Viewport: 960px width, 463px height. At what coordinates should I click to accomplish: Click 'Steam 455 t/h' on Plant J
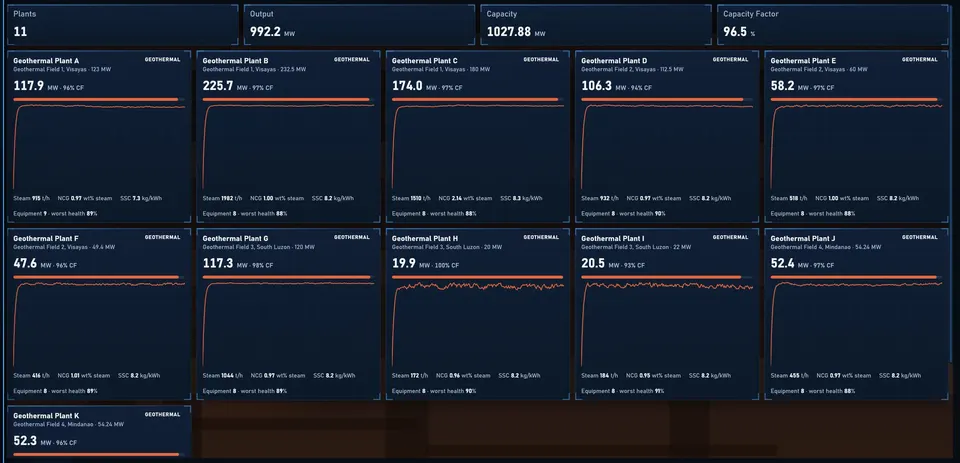pyautogui.click(x=789, y=376)
